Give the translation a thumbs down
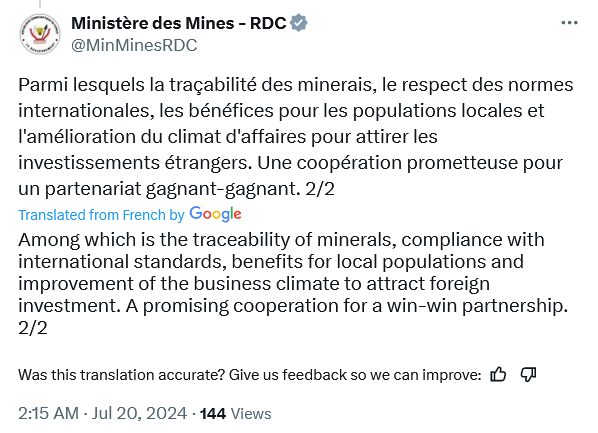The image size is (598, 433). 528,375
